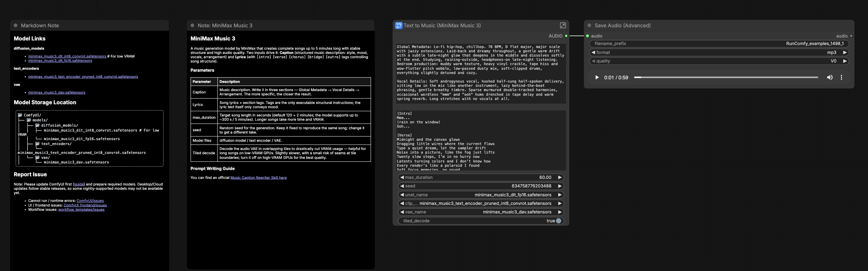The width and height of the screenshot is (868, 271).
Task: Click the Text to Music node logo icon
Action: click(x=399, y=25)
